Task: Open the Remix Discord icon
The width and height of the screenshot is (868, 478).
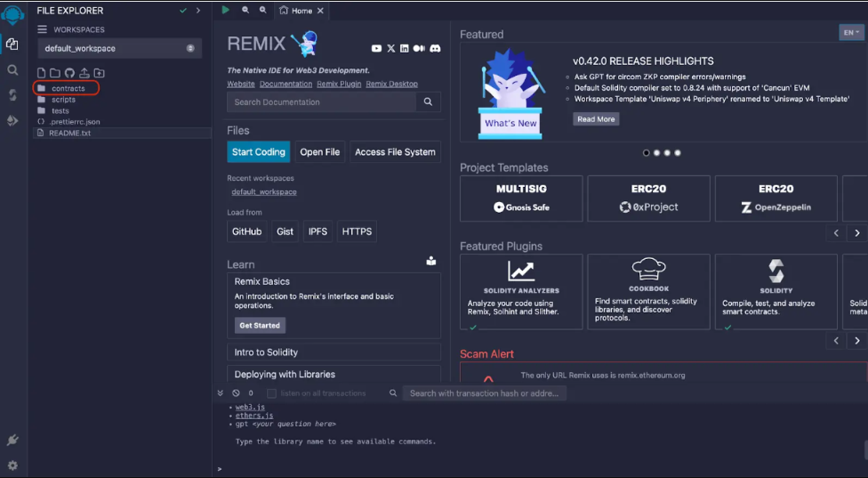Action: [x=435, y=49]
